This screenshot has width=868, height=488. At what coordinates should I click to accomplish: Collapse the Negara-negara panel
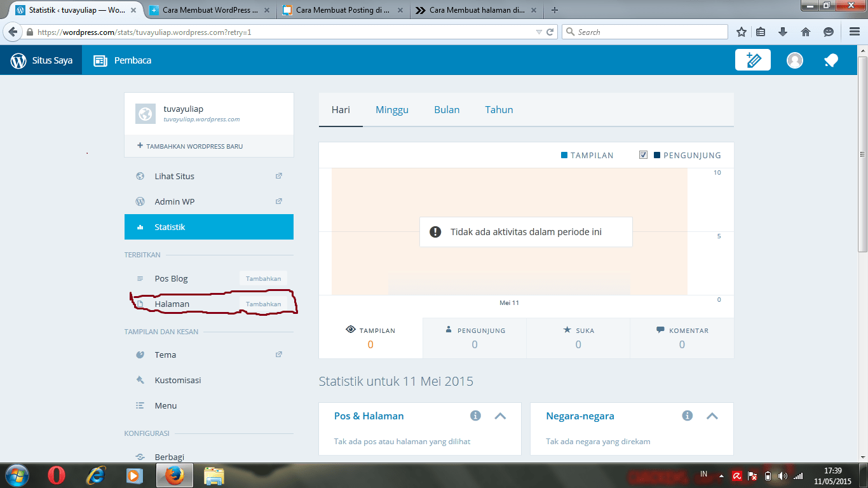tap(712, 416)
